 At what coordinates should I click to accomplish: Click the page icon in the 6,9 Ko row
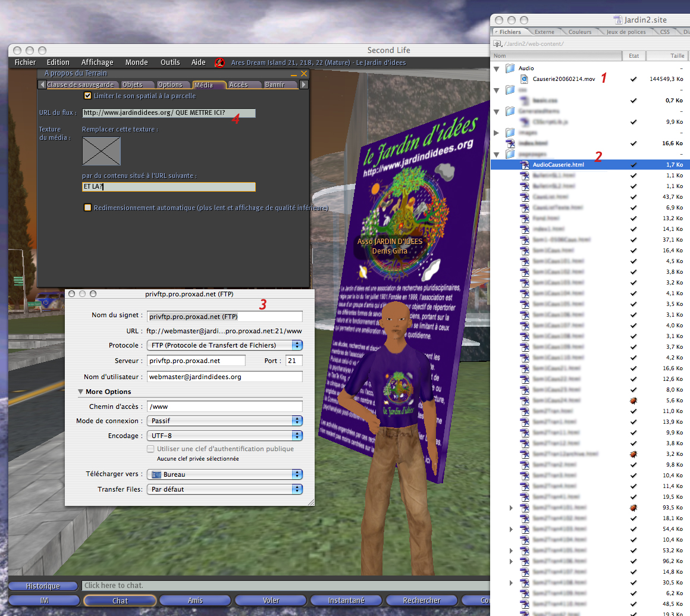click(525, 208)
